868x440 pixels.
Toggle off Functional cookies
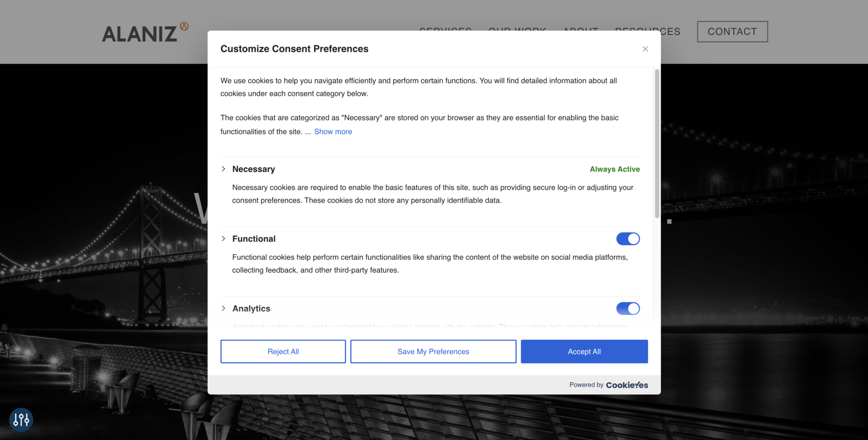tap(628, 239)
